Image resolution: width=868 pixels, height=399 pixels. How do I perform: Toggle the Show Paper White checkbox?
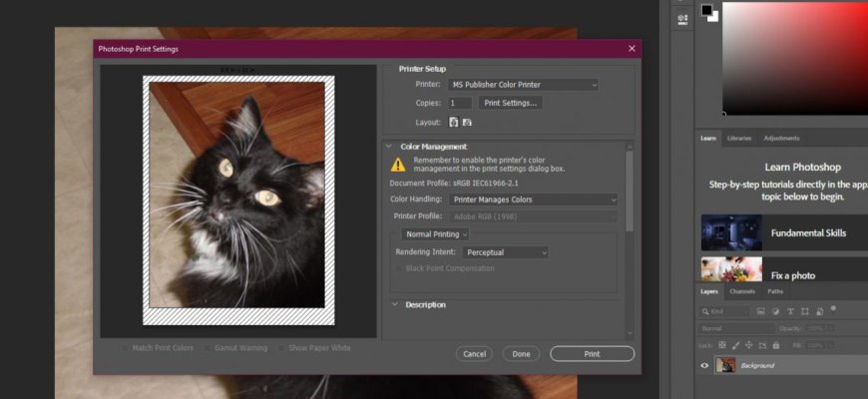pos(282,348)
